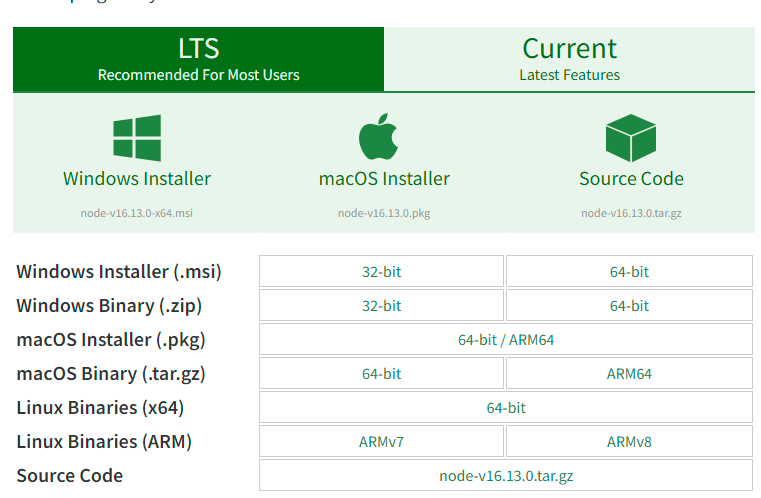The width and height of the screenshot is (761, 498).
Task: Click the Linux Binaries (x64) row label
Action: coord(100,407)
